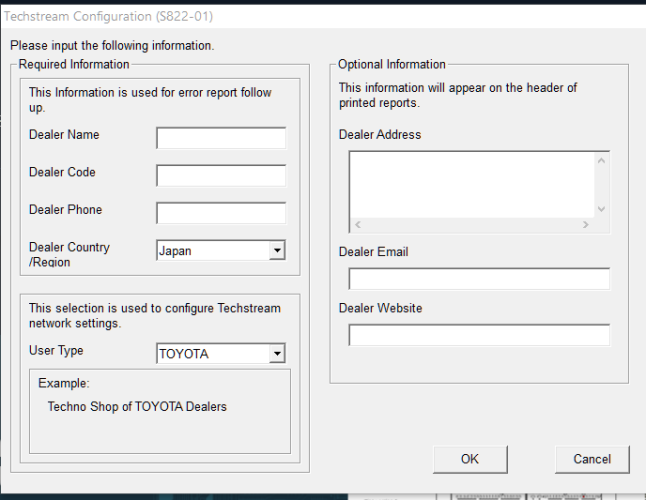Click the 'Dealer Phone' label
Screen dimensions: 646x500
[66, 210]
